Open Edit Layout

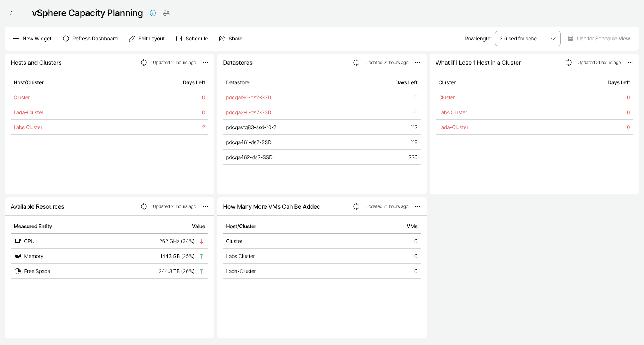[146, 39]
